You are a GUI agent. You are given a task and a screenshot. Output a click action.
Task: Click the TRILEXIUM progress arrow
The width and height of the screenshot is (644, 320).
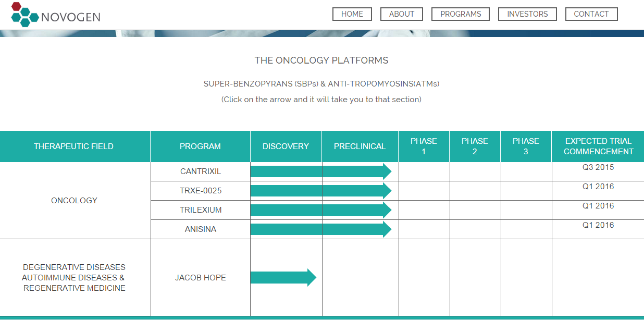click(x=321, y=210)
